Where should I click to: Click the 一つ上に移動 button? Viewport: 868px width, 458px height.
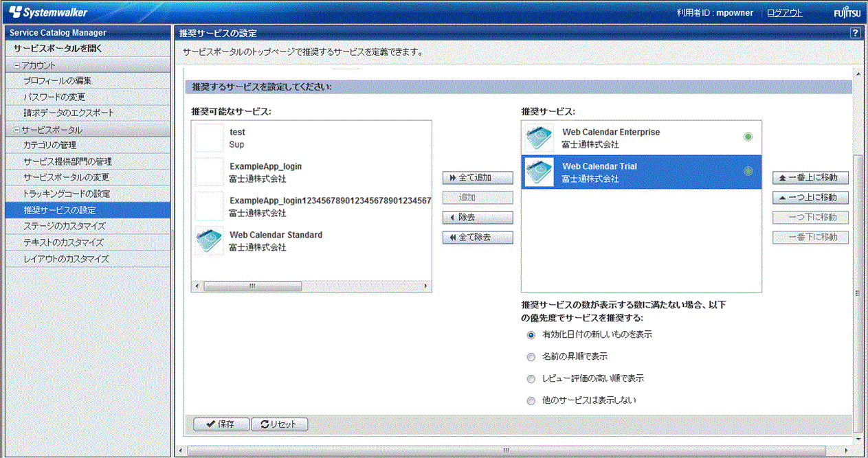pyautogui.click(x=810, y=198)
